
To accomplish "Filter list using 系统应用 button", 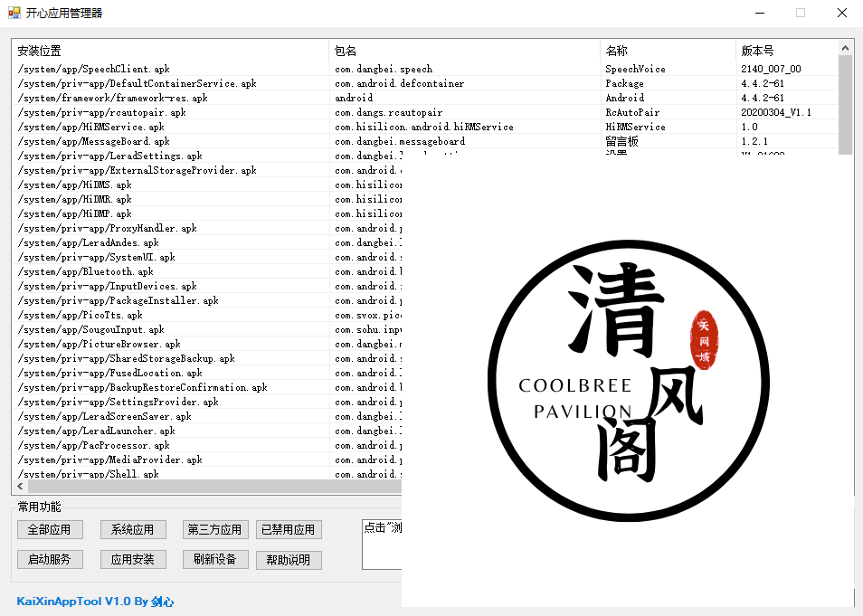I will coord(133,529).
